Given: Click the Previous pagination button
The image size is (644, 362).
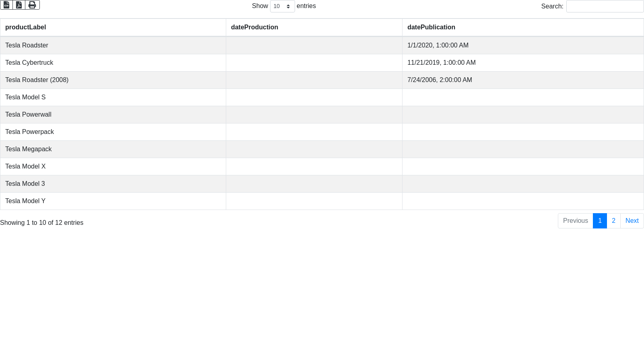Looking at the screenshot, I should 575,221.
